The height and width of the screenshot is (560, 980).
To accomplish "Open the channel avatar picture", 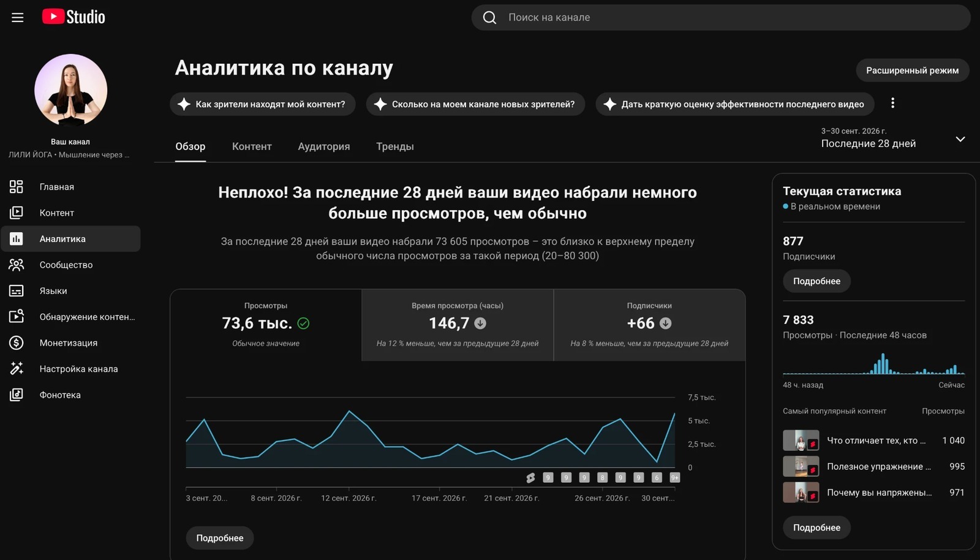I will point(70,90).
